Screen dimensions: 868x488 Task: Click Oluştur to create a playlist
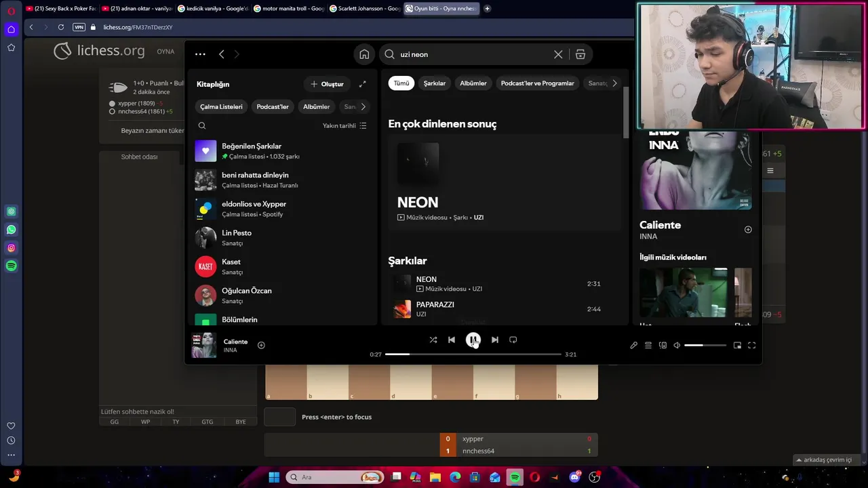tap(327, 84)
